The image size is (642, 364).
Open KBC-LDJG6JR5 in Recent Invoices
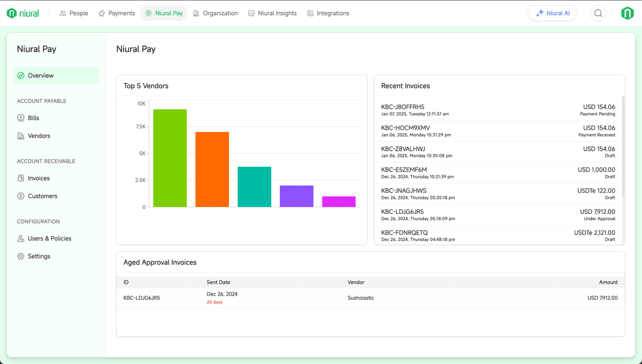tap(498, 214)
